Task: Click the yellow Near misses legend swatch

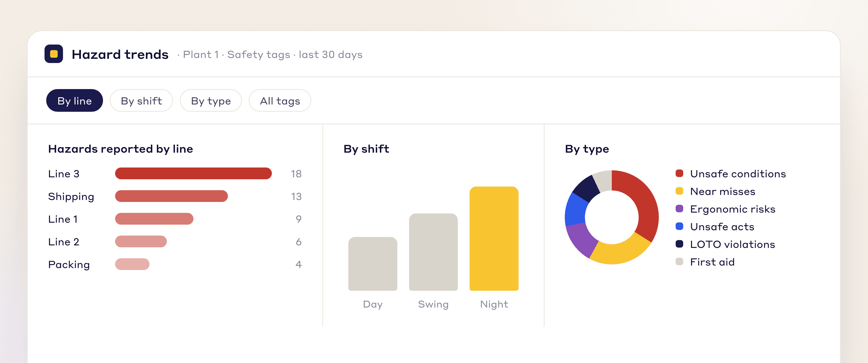Action: 679,191
